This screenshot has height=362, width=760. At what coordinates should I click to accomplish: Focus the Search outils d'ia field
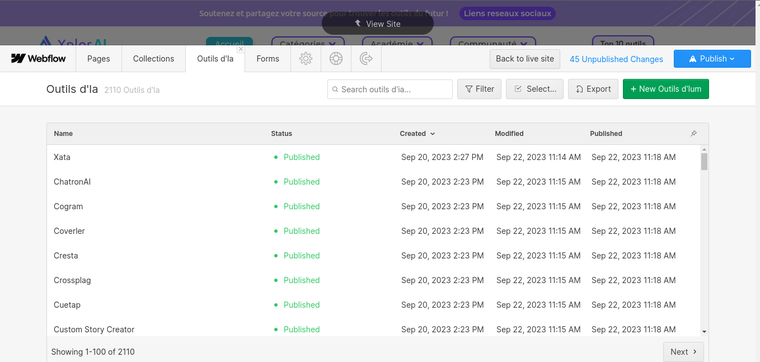click(x=390, y=89)
